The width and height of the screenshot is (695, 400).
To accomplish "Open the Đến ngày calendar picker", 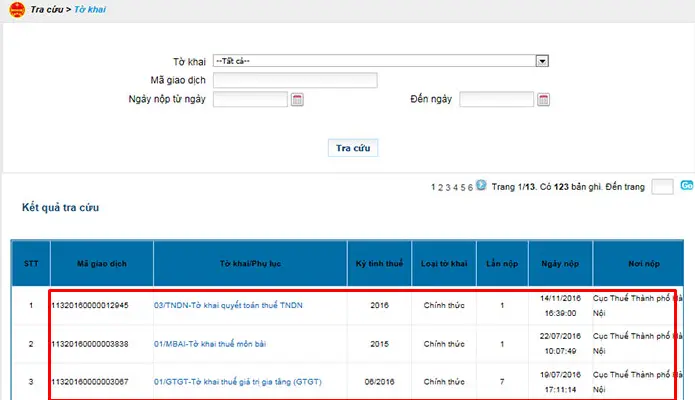I will (543, 100).
